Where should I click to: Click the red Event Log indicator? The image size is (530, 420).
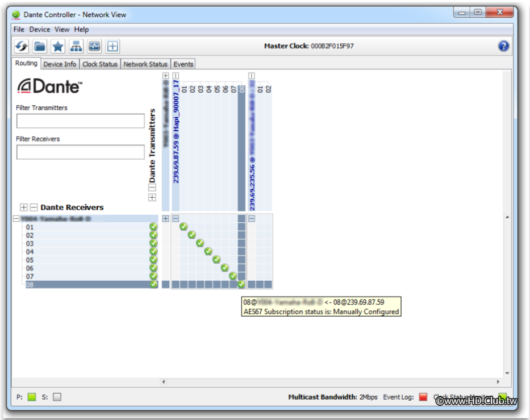coord(423,397)
